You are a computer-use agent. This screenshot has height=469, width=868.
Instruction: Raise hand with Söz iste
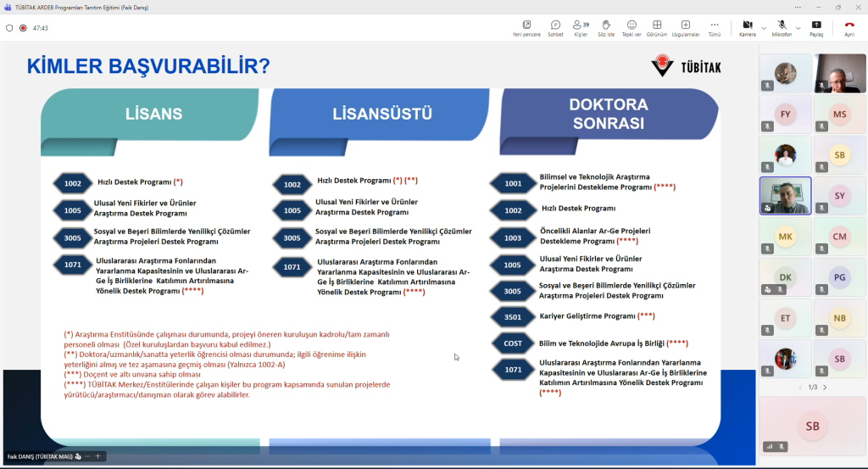click(x=606, y=28)
